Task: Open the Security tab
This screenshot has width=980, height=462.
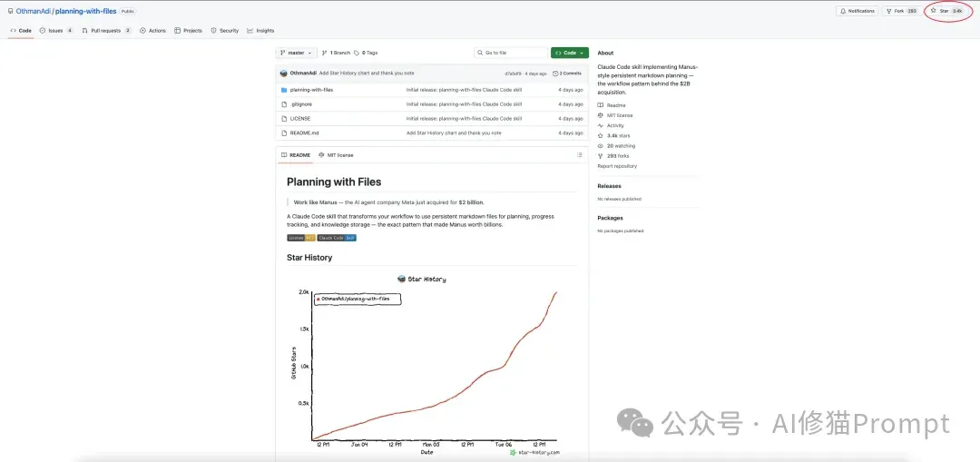Action: pyautogui.click(x=225, y=30)
